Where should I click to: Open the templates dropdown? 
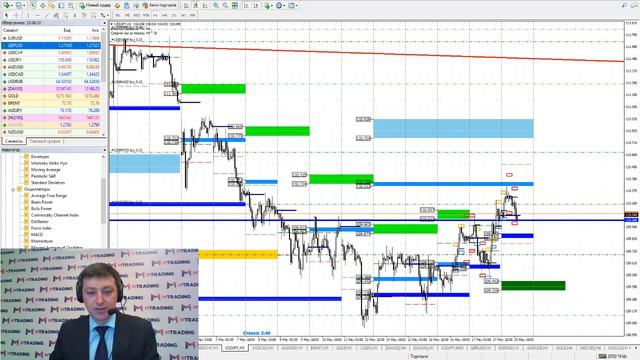coord(293,6)
